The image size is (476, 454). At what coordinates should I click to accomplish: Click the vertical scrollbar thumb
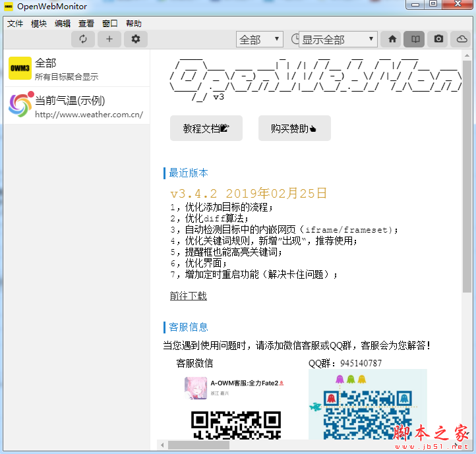(x=467, y=176)
